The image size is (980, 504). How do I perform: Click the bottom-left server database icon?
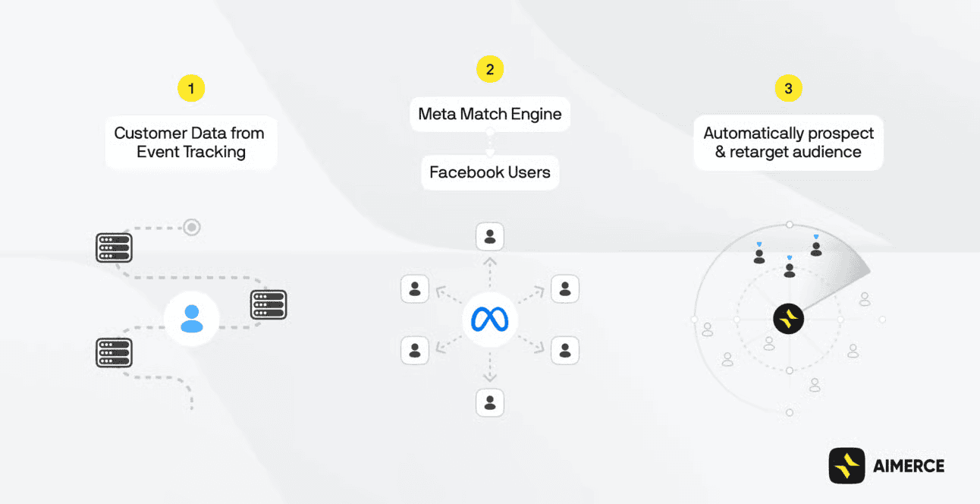115,352
